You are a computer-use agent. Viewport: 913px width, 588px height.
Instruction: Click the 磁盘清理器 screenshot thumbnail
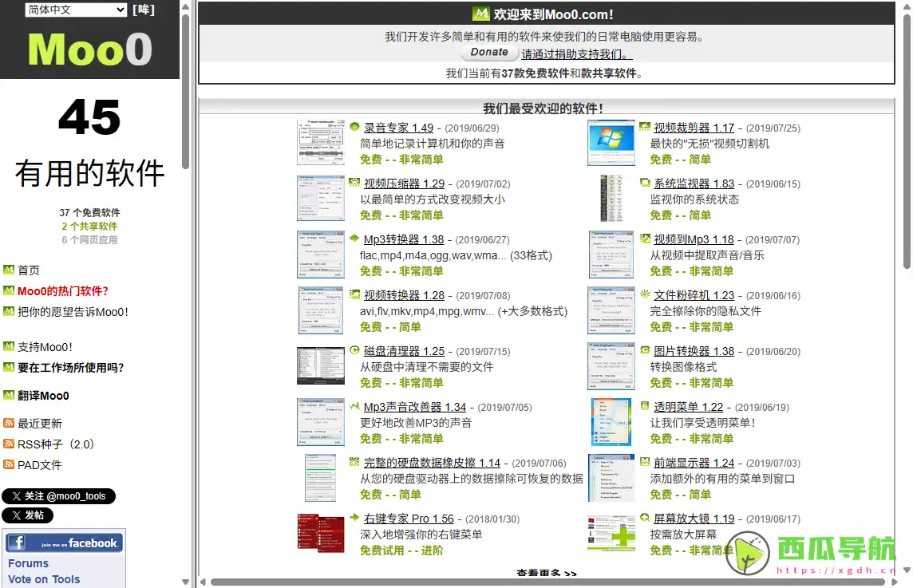(x=321, y=365)
